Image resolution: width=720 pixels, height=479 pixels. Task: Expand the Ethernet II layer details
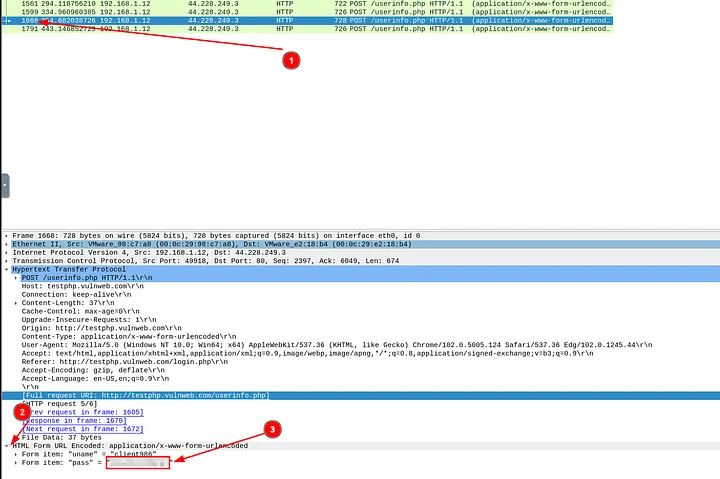pyautogui.click(x=6, y=244)
